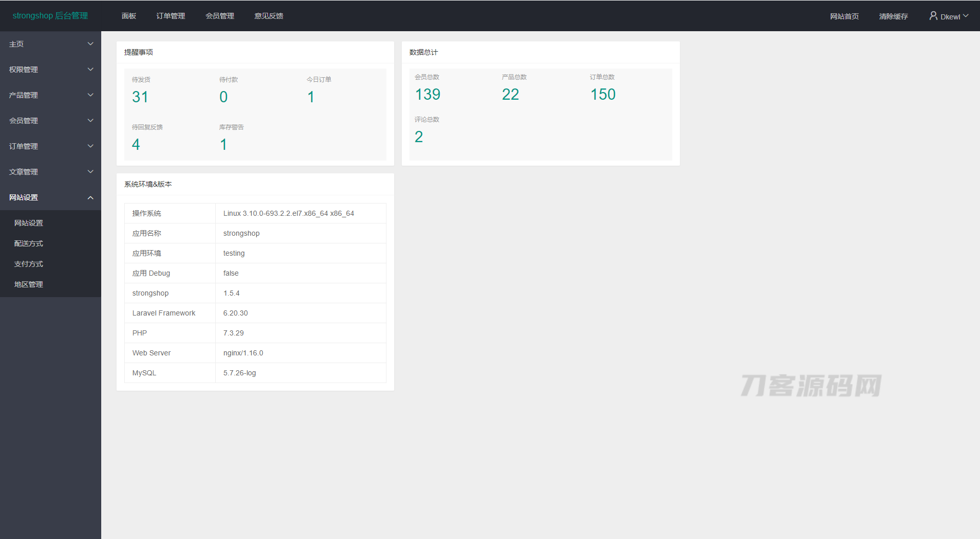Click the 清除缓存 button

click(x=893, y=16)
